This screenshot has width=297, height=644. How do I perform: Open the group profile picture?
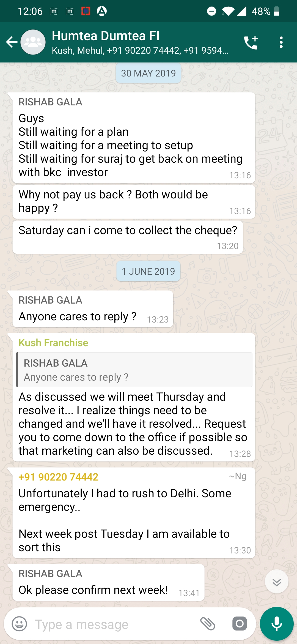pos(33,42)
